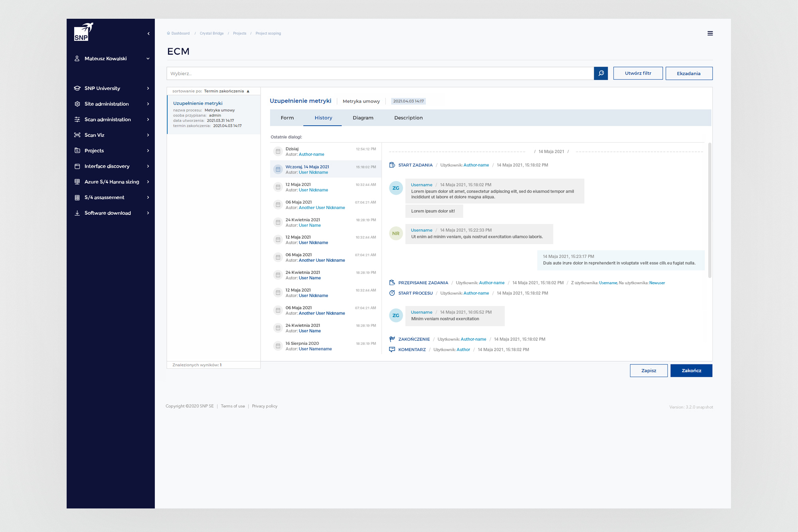Click the history panel vertical scrollbar
Viewport: 798px width, 532px height.
(709, 210)
